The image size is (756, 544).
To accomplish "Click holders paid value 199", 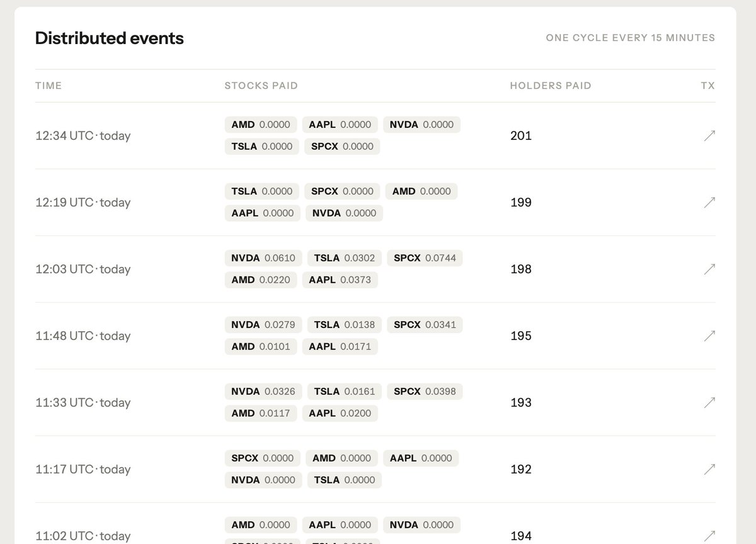I will point(521,202).
